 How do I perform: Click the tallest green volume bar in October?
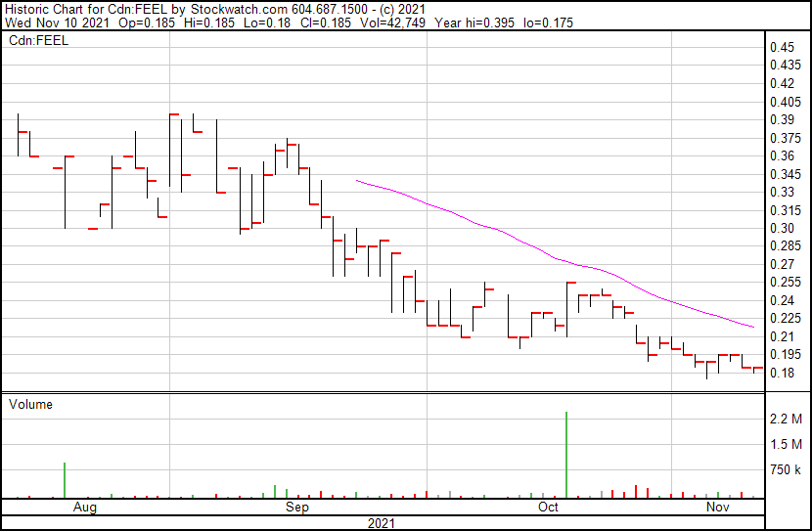point(566,455)
